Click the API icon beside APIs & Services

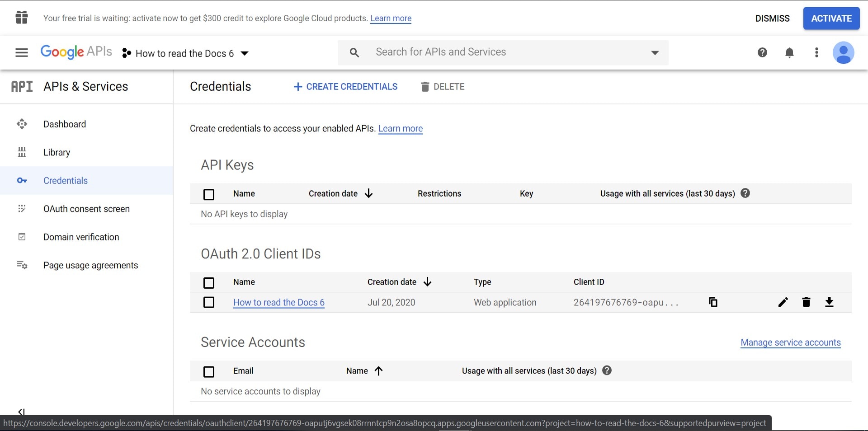(22, 86)
